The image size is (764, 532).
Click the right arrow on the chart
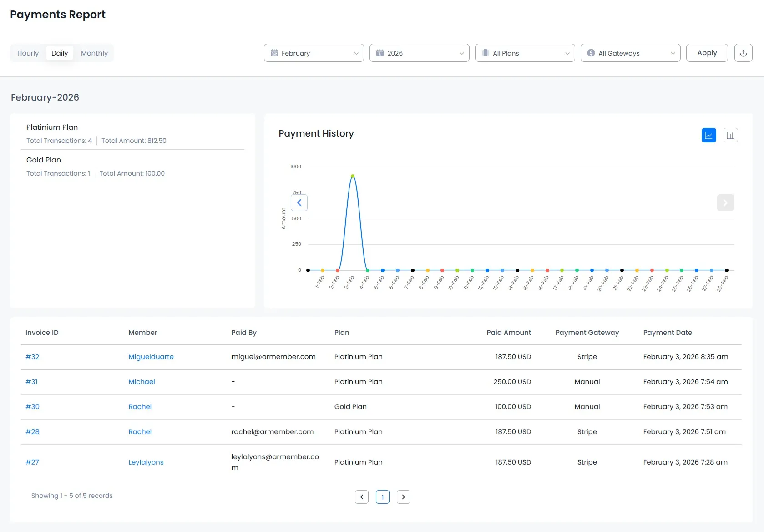pos(725,203)
